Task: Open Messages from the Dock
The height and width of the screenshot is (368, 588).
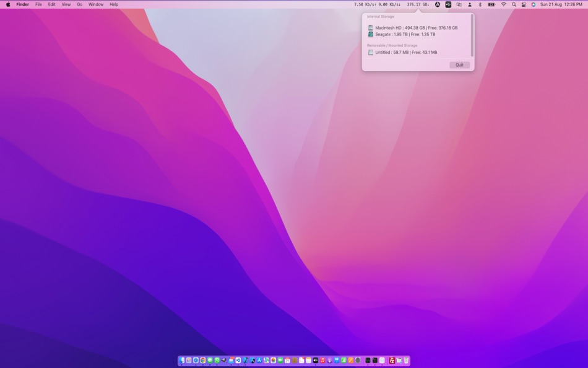Action: pos(210,360)
